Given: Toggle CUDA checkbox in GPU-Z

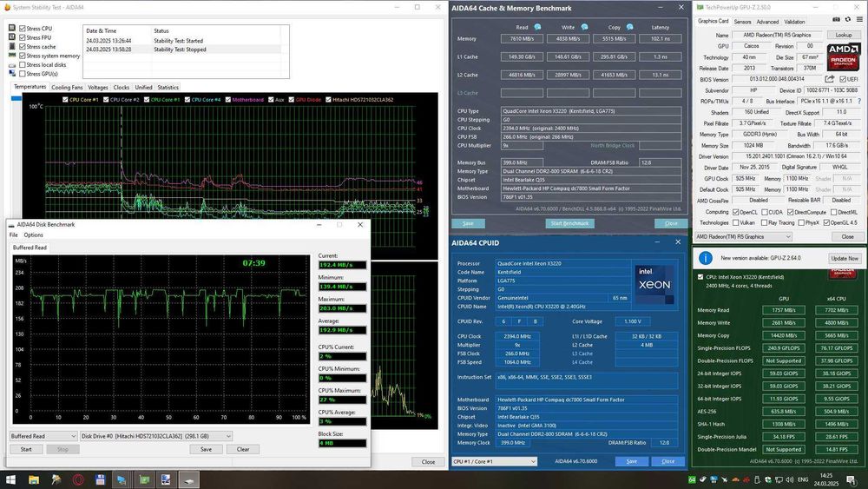Looking at the screenshot, I should [x=765, y=212].
